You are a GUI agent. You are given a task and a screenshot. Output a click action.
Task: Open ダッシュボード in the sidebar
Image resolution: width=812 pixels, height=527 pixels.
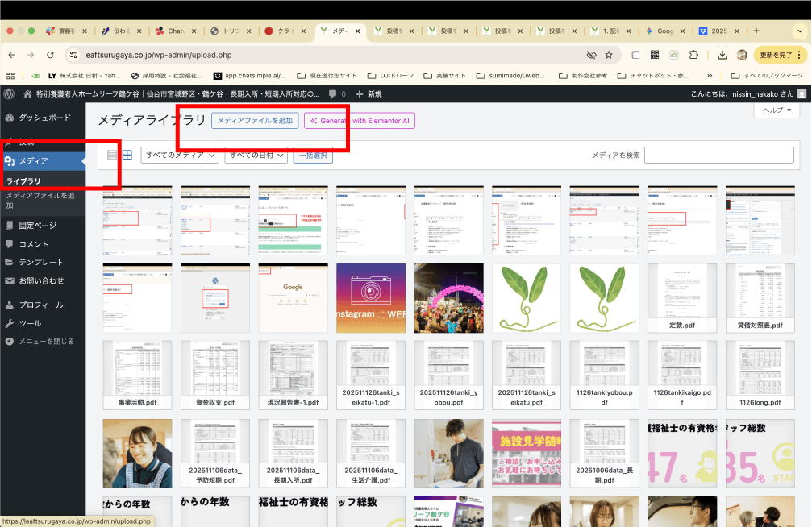pos(44,118)
